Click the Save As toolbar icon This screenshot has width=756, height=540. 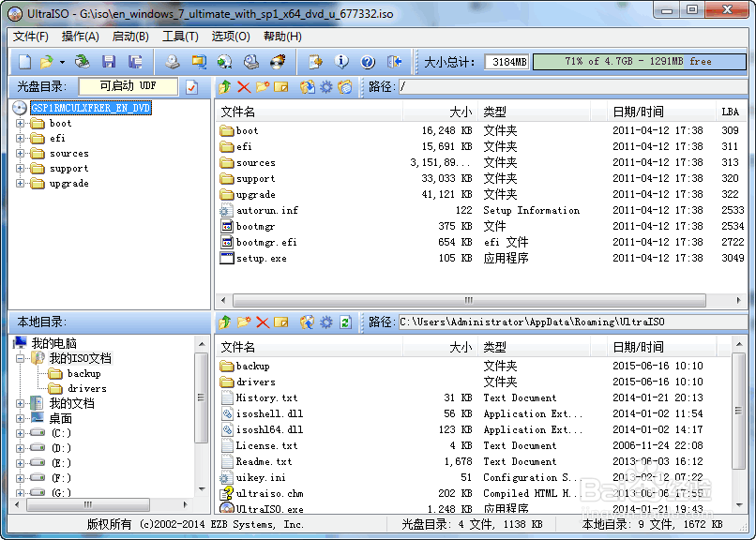point(135,62)
